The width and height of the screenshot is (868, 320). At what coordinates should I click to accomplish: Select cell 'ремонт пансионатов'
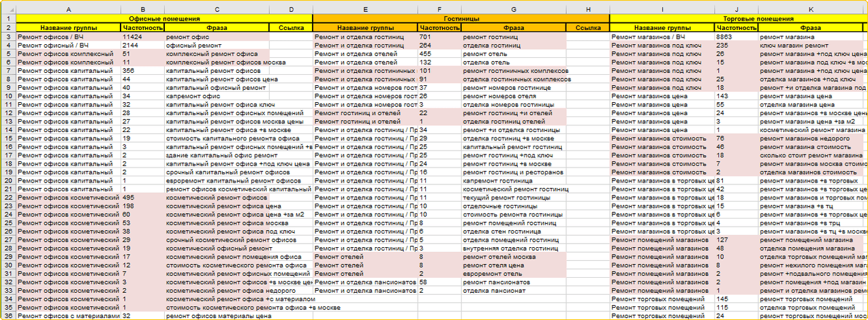coord(514,283)
